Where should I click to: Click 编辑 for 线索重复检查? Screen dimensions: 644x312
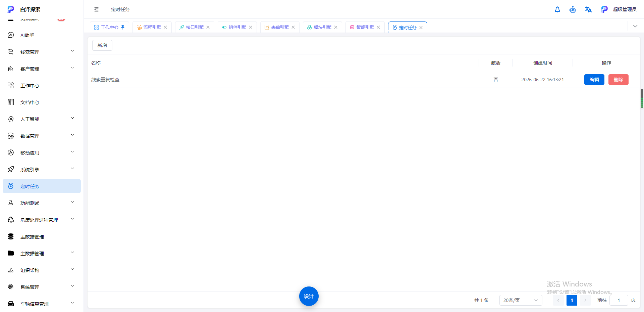point(594,80)
